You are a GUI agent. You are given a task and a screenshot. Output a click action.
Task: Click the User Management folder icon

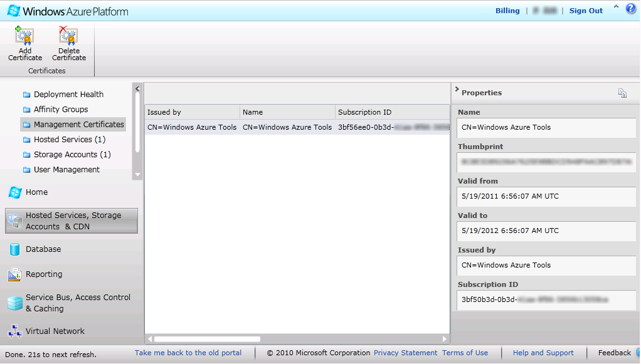coord(26,170)
